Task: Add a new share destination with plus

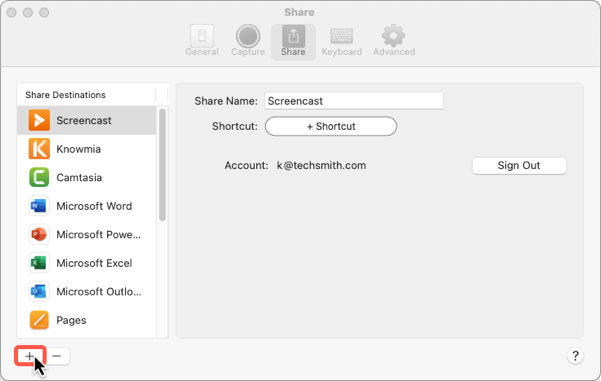Action: [30, 356]
